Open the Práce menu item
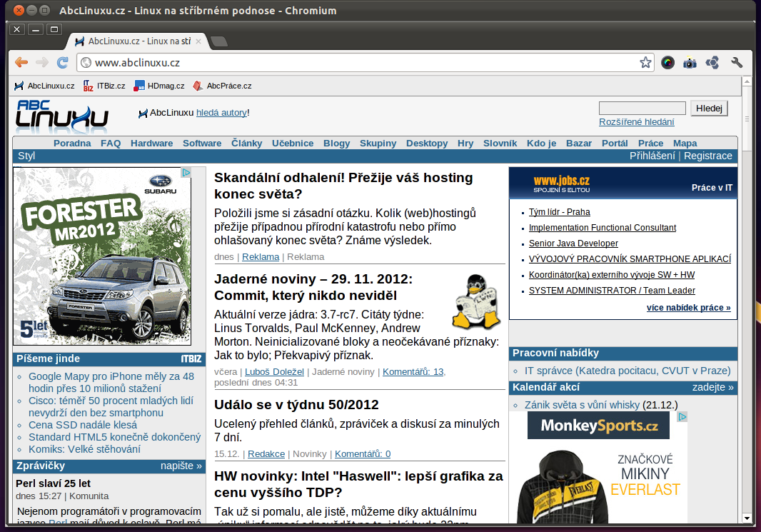Image resolution: width=761 pixels, height=532 pixels. pos(650,144)
